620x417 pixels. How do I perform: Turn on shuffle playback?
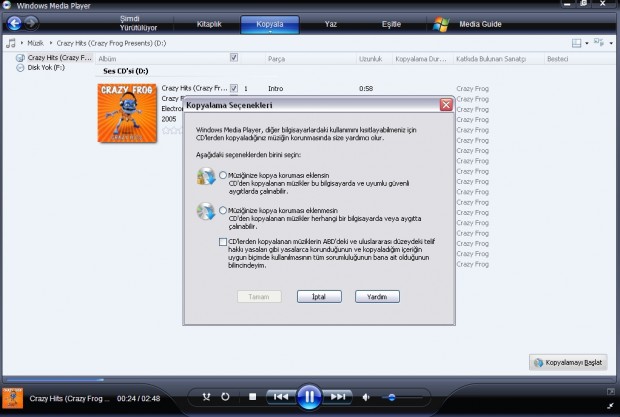pos(206,396)
